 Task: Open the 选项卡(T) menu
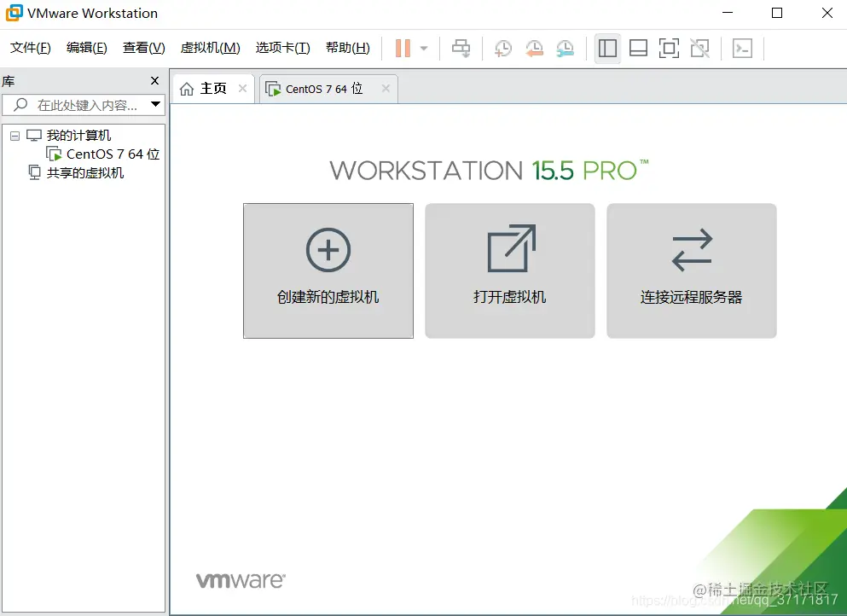coord(283,48)
